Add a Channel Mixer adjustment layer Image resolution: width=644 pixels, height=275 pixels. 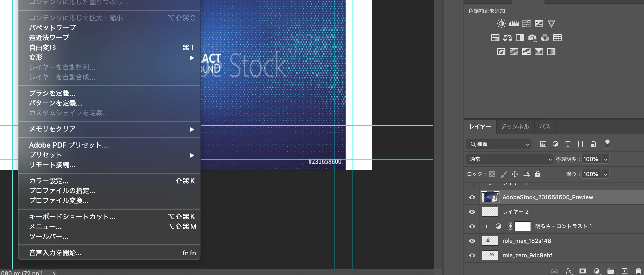coord(545,38)
